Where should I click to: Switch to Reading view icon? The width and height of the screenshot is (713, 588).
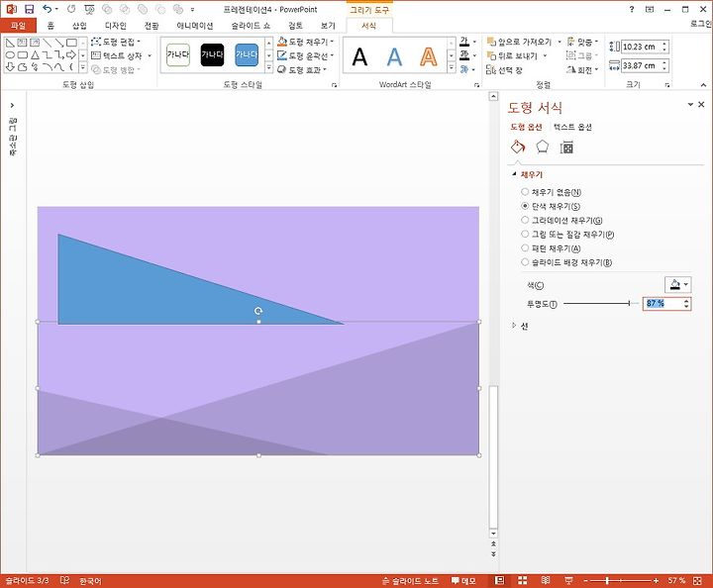pyautogui.click(x=546, y=580)
